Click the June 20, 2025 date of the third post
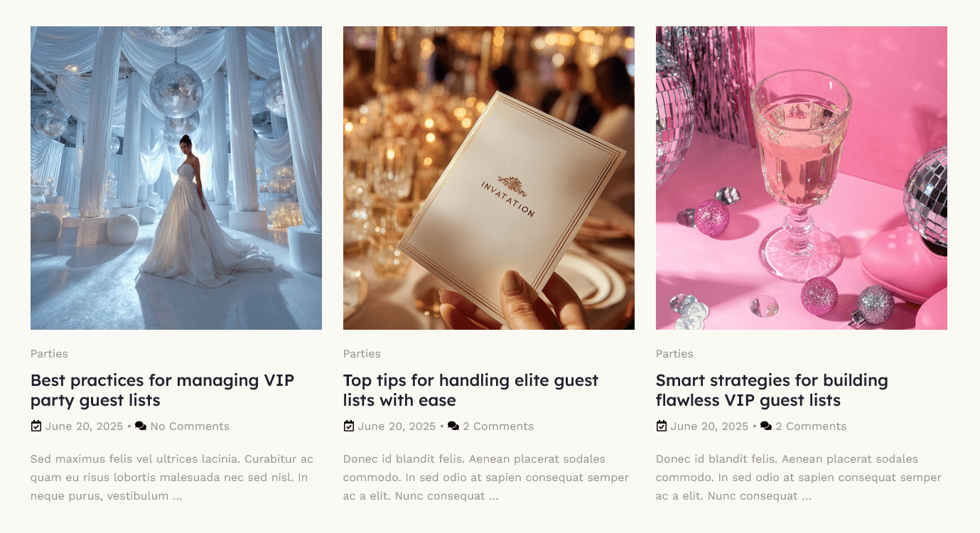980x533 pixels. point(709,426)
